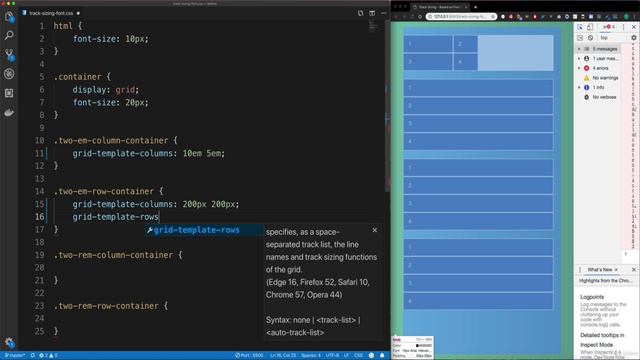This screenshot has width=640, height=360.
Task: Click the Chrome browser tab titled Track Sizing
Action: 440,7
